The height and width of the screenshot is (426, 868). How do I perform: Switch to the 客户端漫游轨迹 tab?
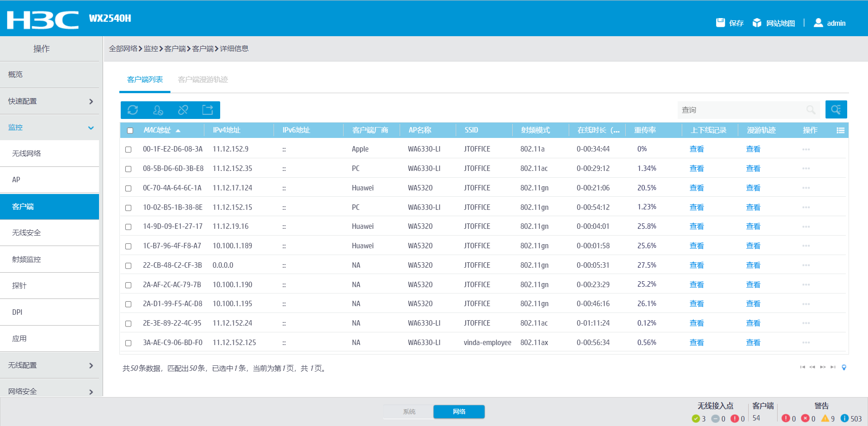203,80
